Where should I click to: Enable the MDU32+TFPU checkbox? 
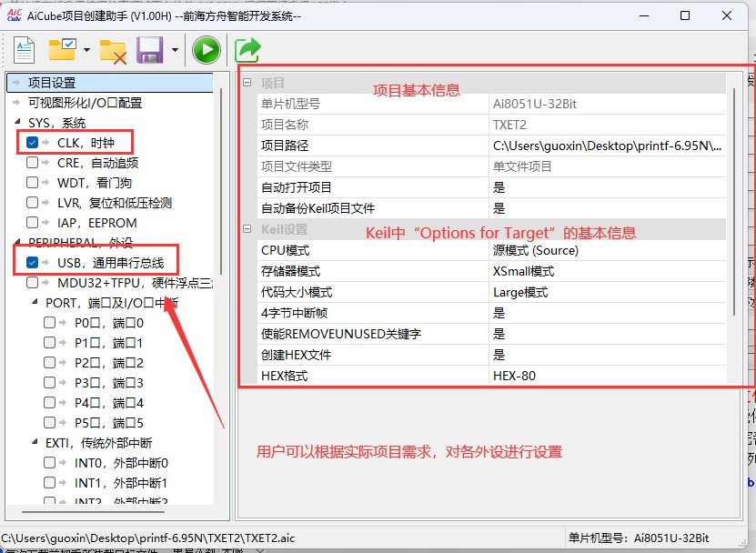point(33,283)
